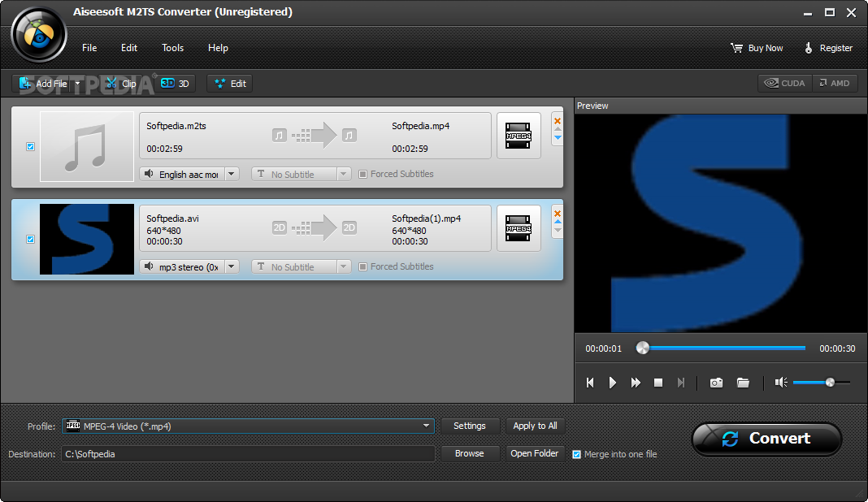Open the snapshot folder icon
This screenshot has width=868, height=502.
click(743, 383)
